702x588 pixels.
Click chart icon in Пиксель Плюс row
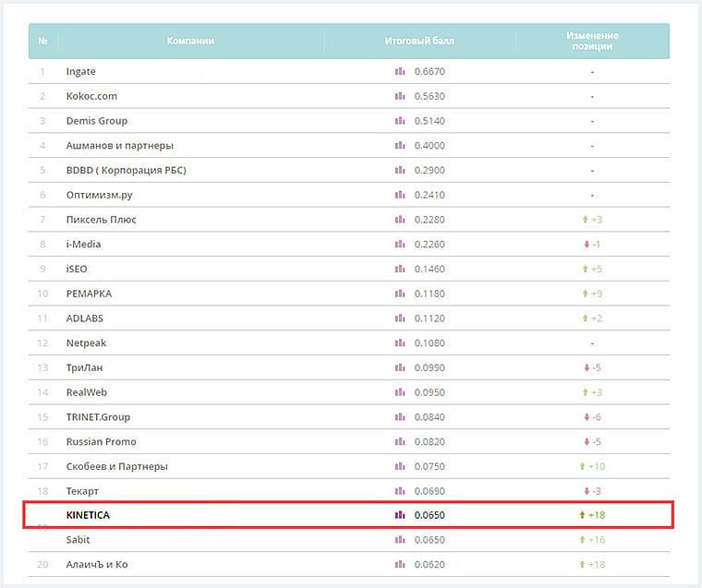(x=400, y=220)
